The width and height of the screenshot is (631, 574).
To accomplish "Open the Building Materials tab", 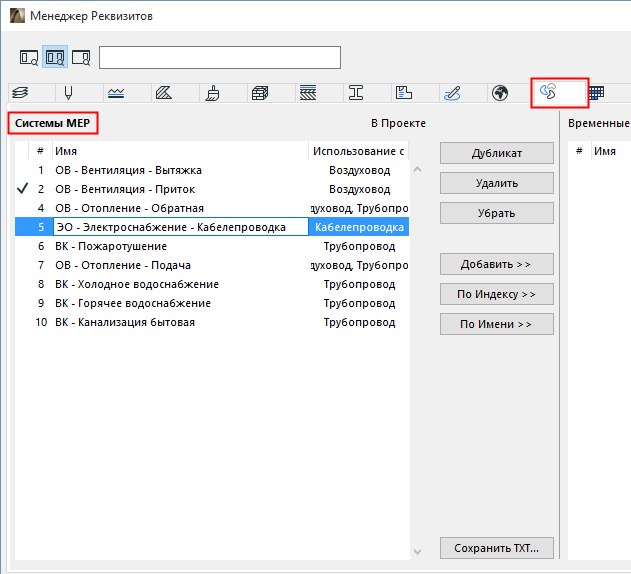I will (260, 93).
